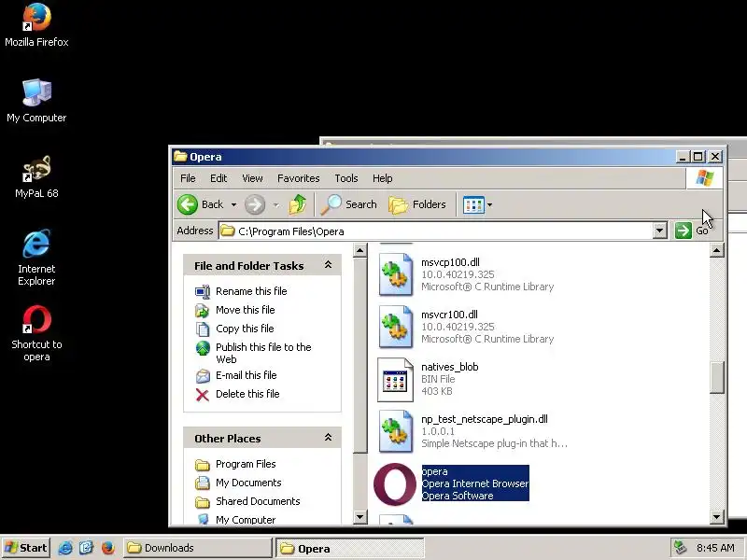Image resolution: width=747 pixels, height=560 pixels.
Task: Switch to Downloads taskbar window
Action: coord(198,548)
